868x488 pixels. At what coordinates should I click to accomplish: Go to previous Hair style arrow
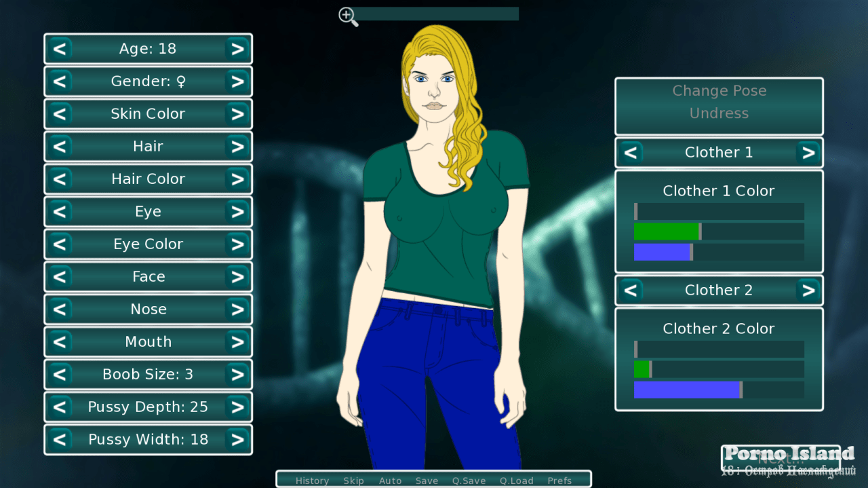60,147
